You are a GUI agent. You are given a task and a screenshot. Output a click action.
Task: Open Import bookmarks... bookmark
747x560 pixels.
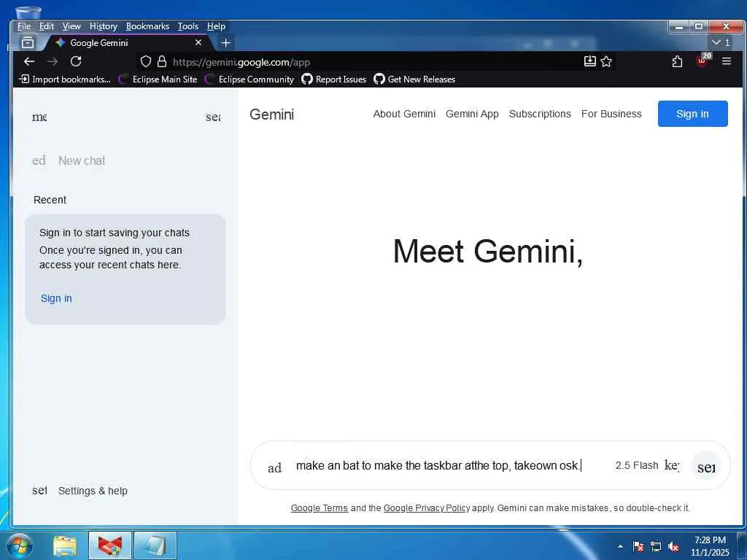pos(65,79)
